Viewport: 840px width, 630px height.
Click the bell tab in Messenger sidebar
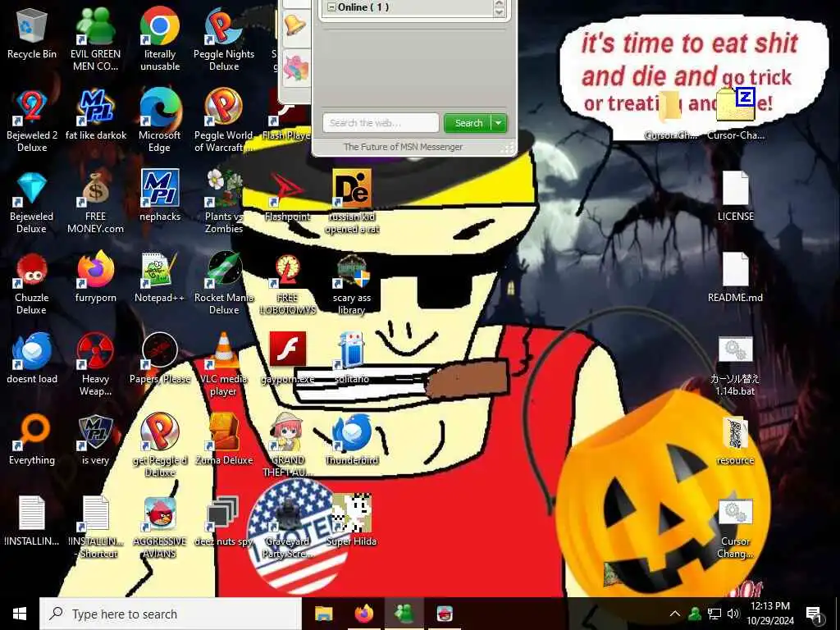coord(295,25)
